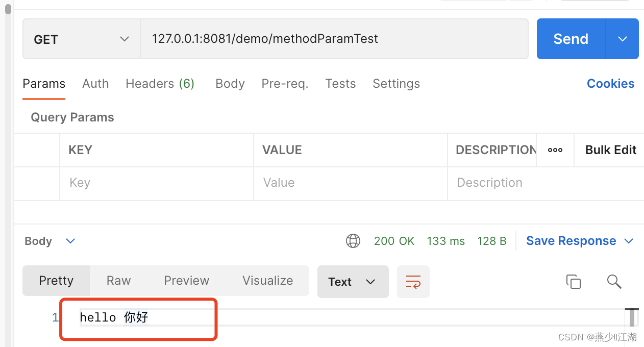Image resolution: width=644 pixels, height=347 pixels.
Task: Open the Tests tab
Action: pyautogui.click(x=340, y=83)
